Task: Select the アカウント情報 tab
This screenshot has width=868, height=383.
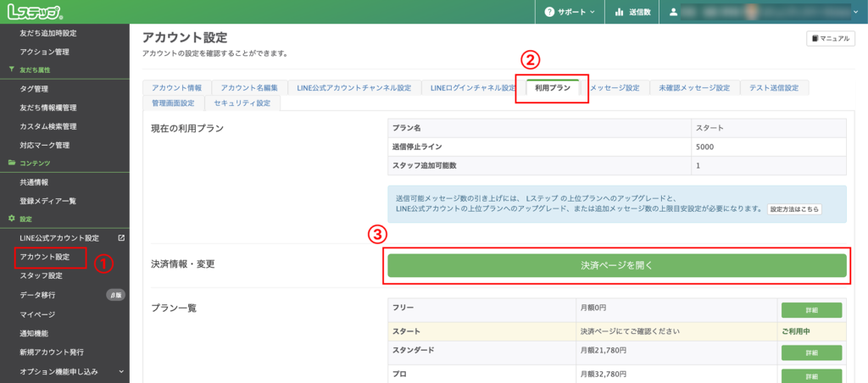Action: click(176, 88)
